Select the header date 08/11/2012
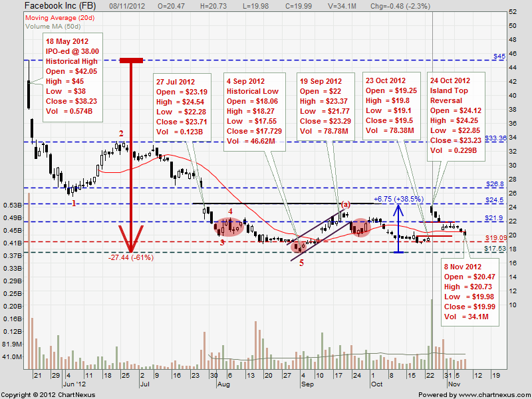Viewport: 532px width, 399px height. pos(127,6)
